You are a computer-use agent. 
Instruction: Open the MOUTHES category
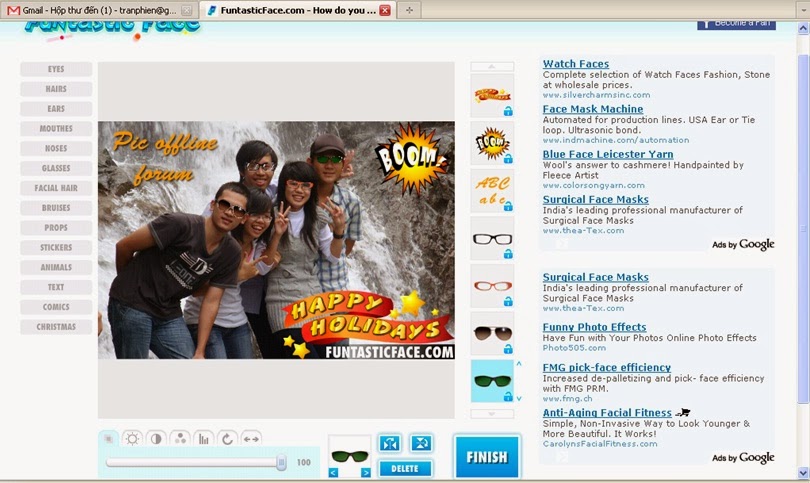point(56,129)
